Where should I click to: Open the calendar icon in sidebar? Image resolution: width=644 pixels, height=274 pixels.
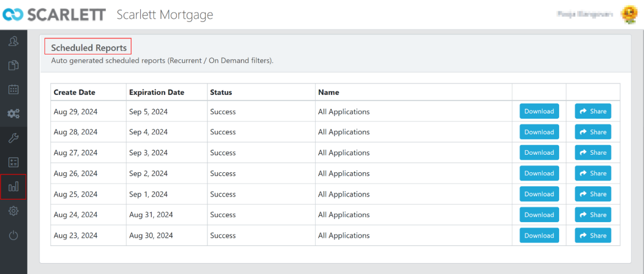click(13, 89)
